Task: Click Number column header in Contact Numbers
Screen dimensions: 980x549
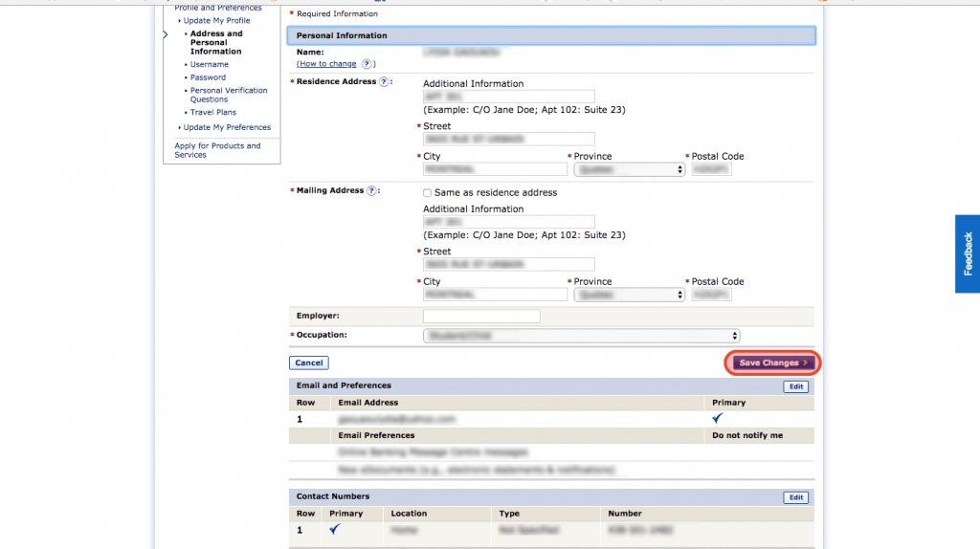Action: point(625,514)
